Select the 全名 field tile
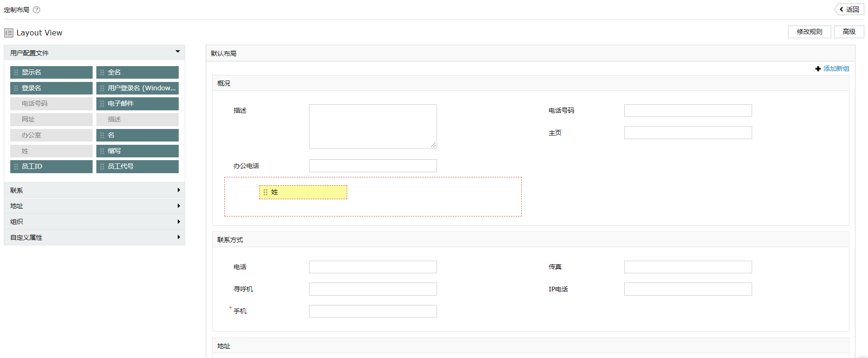Image resolution: width=868 pixels, height=358 pixels. coord(138,73)
